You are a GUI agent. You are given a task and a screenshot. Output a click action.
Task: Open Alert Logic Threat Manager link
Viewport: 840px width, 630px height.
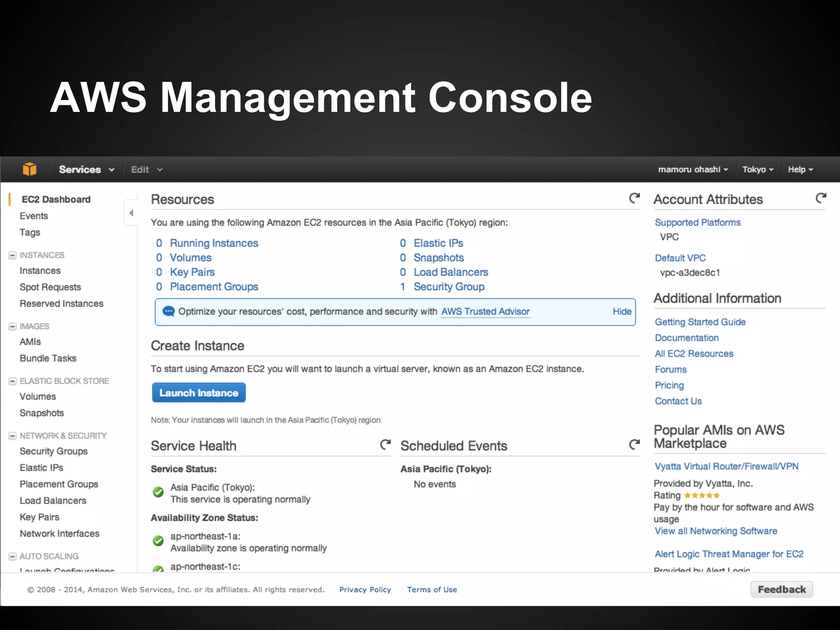click(729, 554)
